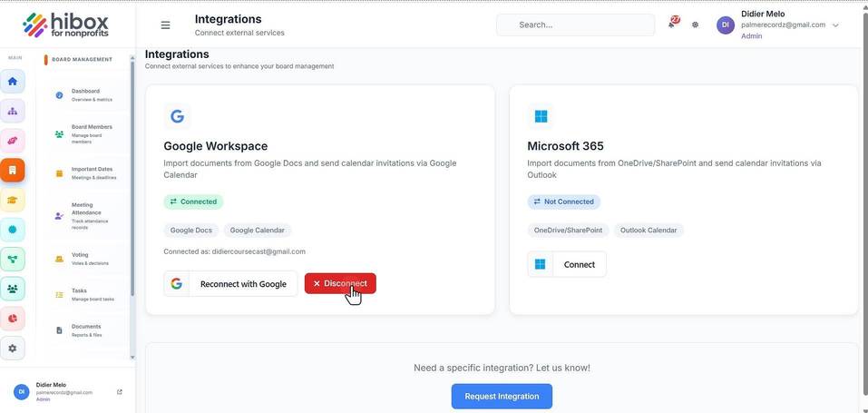This screenshot has height=413, width=868.
Task: Open Meeting Attendance menu item
Action: 86,216
